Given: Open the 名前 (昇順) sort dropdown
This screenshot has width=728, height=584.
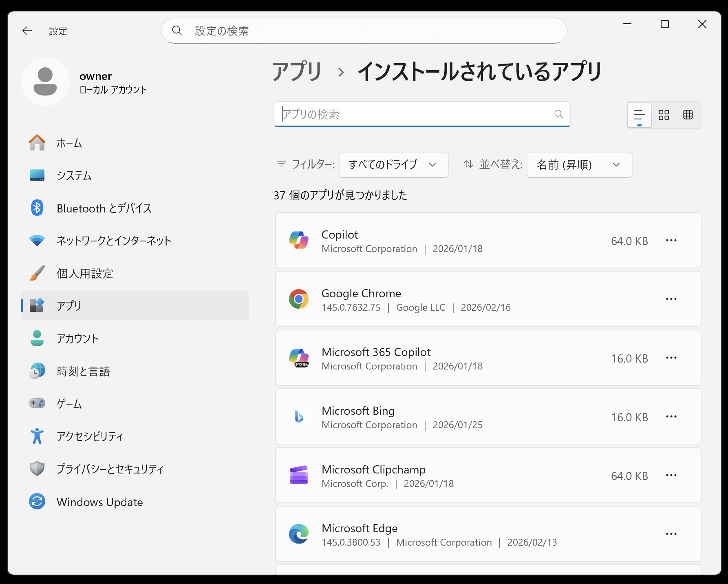Looking at the screenshot, I should (578, 165).
